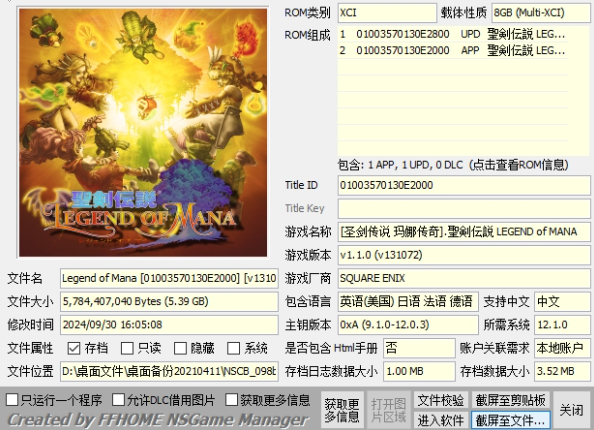This screenshot has height=430, width=594.
Task: Click the 获取更多信息 button
Action: [342, 410]
